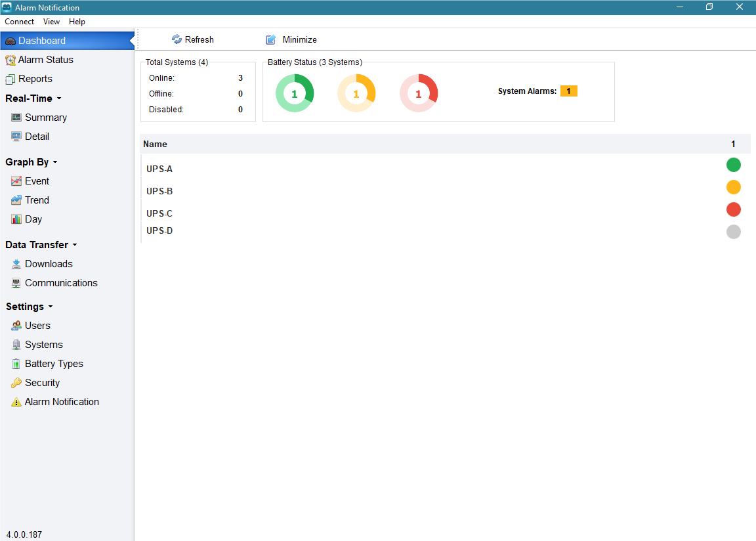Collapse the Graph By section

point(55,162)
